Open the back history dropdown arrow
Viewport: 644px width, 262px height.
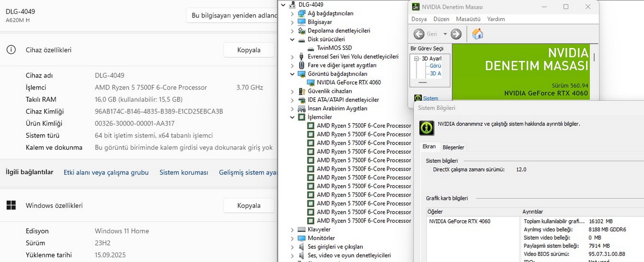(x=445, y=34)
